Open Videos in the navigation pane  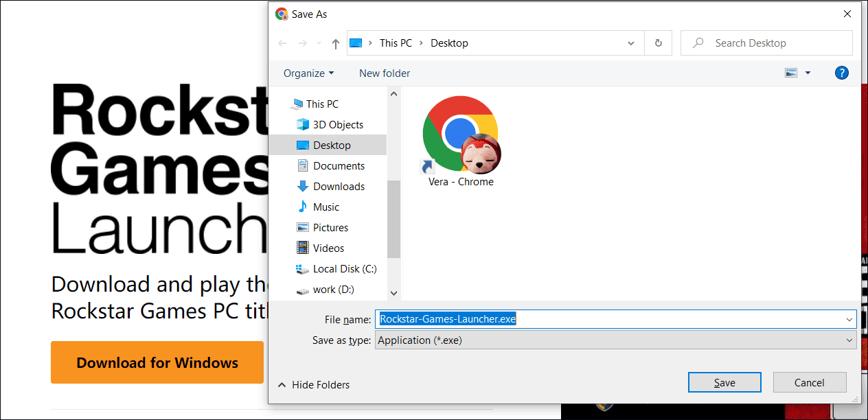pos(328,248)
